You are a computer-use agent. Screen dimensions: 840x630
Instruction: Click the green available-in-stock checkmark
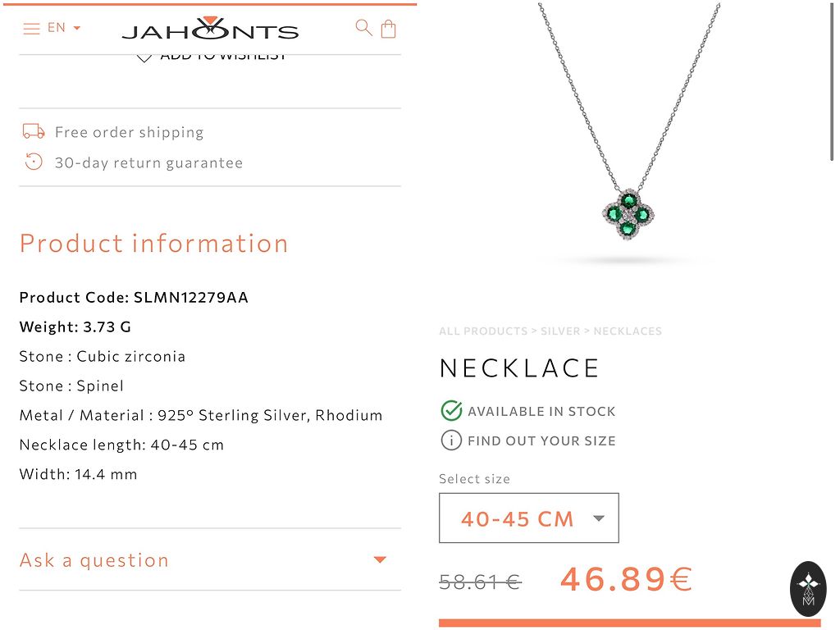pos(451,411)
